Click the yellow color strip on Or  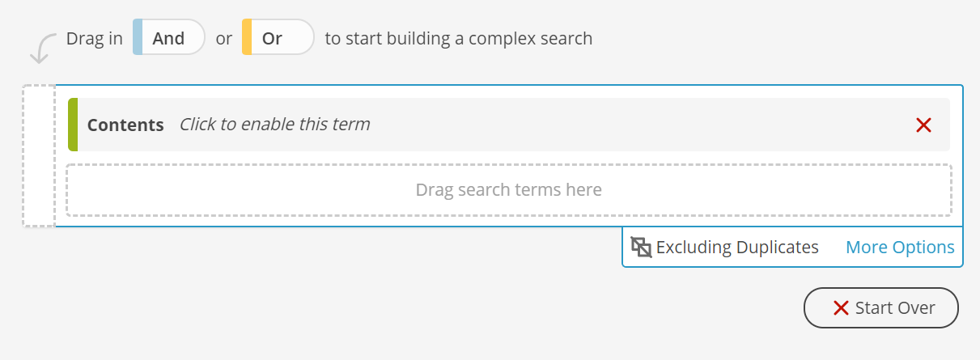[x=247, y=37]
